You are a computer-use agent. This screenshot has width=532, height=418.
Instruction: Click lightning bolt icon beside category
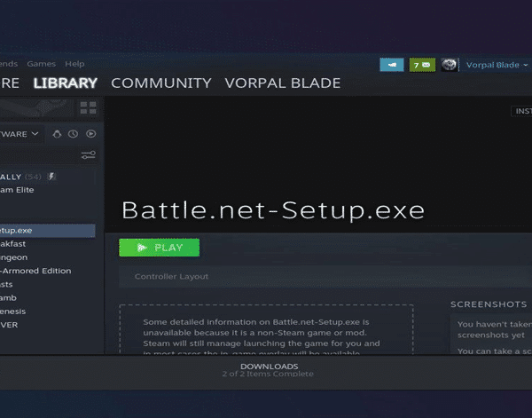pos(51,177)
